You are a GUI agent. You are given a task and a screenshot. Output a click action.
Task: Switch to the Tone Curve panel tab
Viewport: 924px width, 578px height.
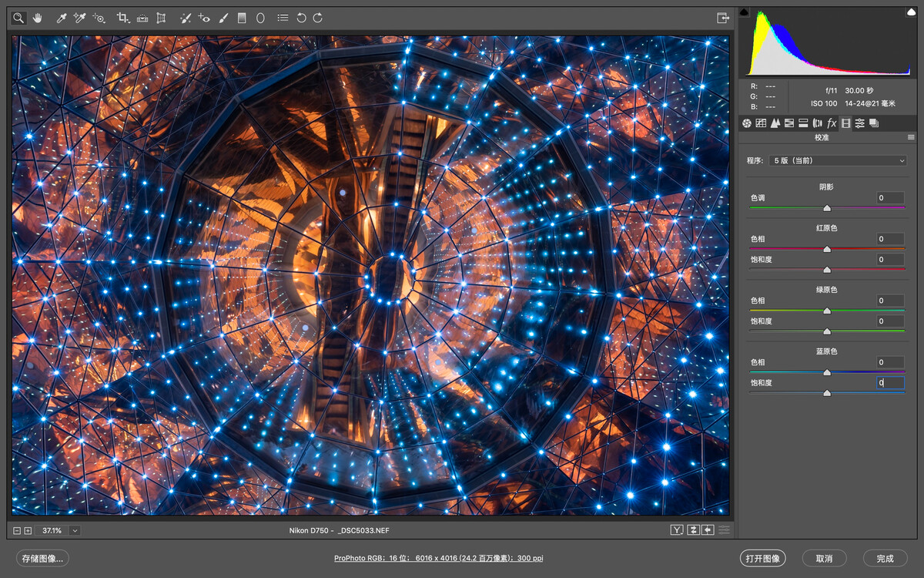[761, 123]
